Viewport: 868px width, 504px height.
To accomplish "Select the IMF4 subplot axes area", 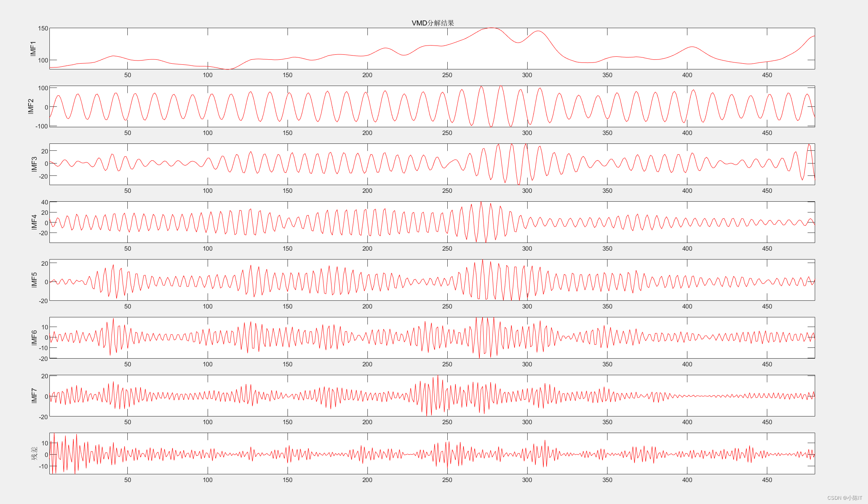I will point(432,222).
